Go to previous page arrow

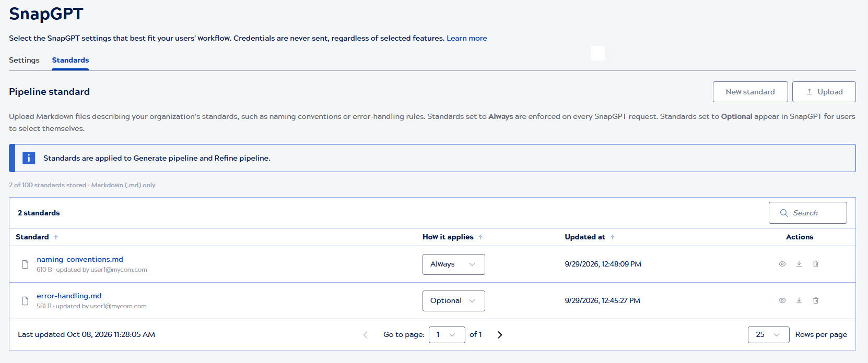click(366, 335)
